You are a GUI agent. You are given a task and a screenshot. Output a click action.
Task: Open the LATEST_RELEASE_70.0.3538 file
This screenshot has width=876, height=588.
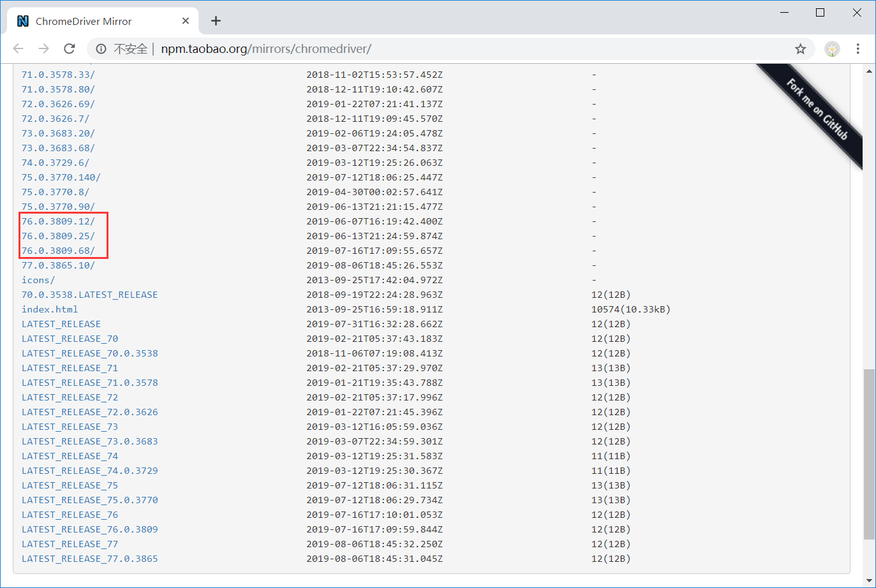(x=89, y=353)
